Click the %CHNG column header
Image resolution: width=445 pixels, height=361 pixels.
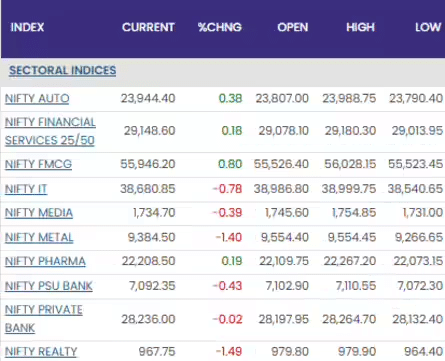(x=220, y=27)
